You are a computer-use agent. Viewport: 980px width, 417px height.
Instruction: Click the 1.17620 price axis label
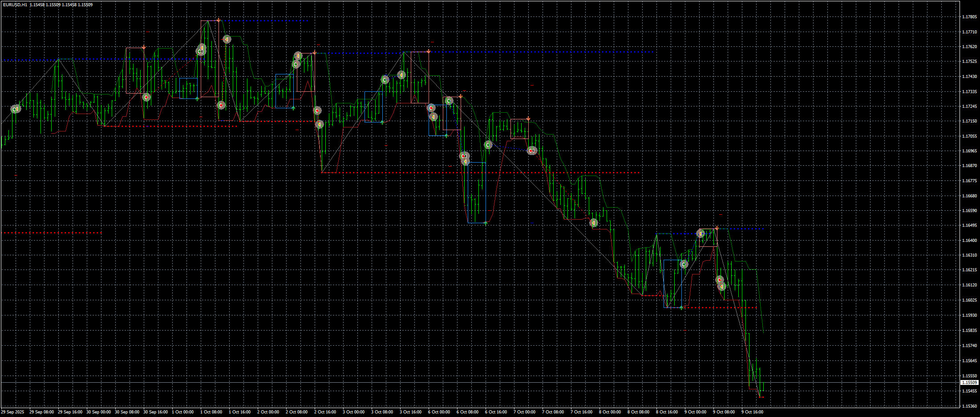tap(969, 47)
